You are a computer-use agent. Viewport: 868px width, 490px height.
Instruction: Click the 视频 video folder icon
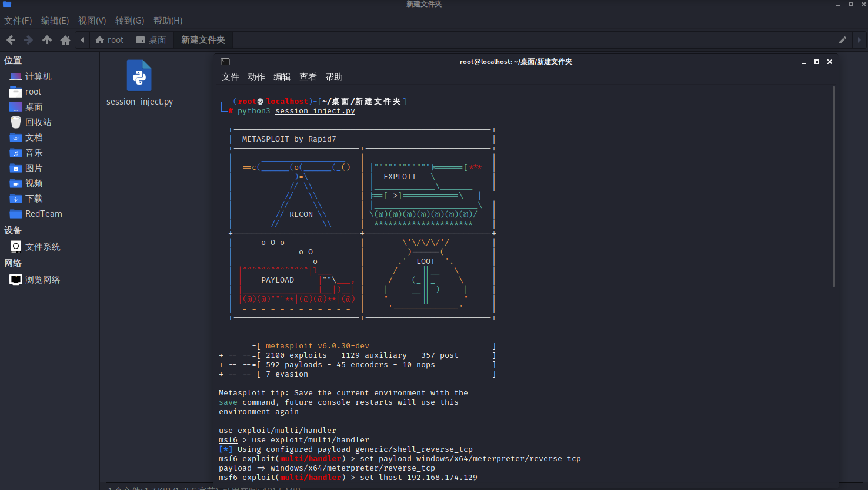(x=16, y=183)
